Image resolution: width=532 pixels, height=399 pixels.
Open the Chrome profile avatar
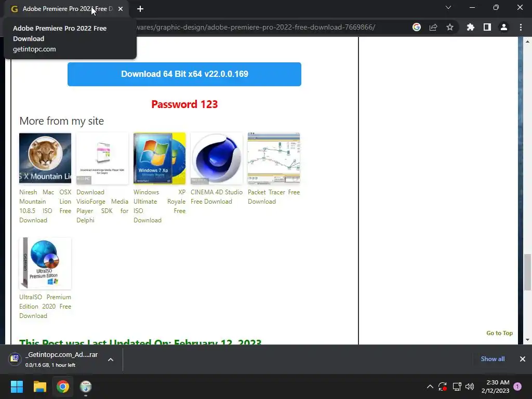(x=504, y=27)
